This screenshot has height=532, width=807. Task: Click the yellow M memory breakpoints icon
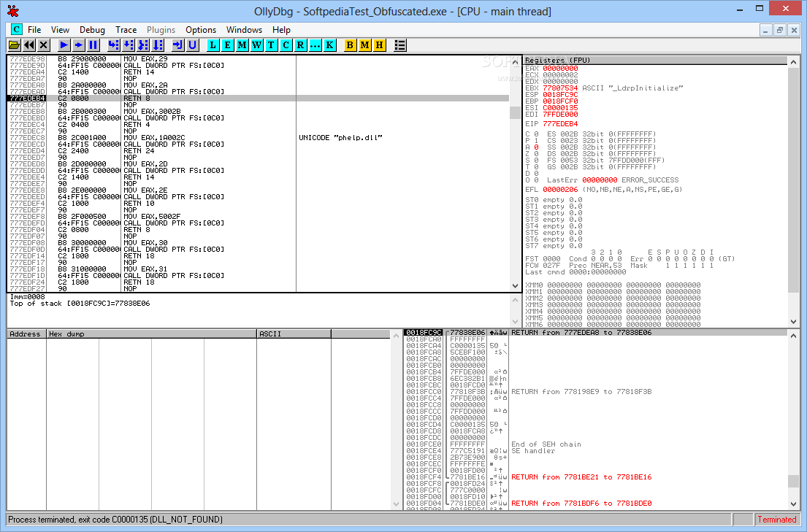364,45
